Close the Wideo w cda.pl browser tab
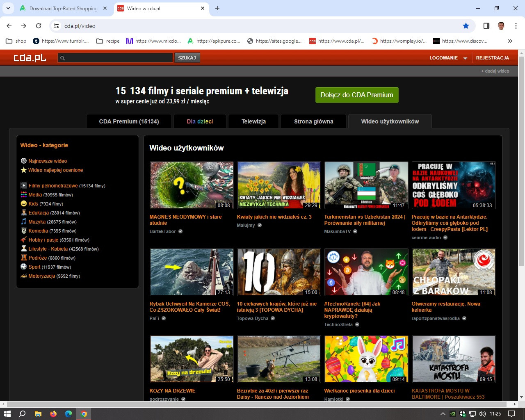Viewport: 525px width, 420px height. coord(203,8)
